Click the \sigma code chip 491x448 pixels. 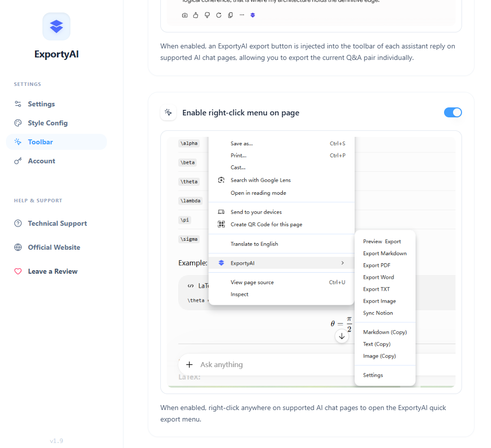[189, 239]
